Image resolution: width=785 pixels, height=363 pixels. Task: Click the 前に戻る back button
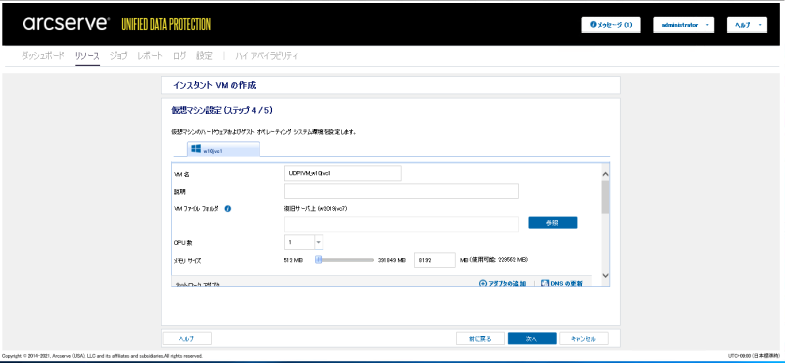point(480,338)
